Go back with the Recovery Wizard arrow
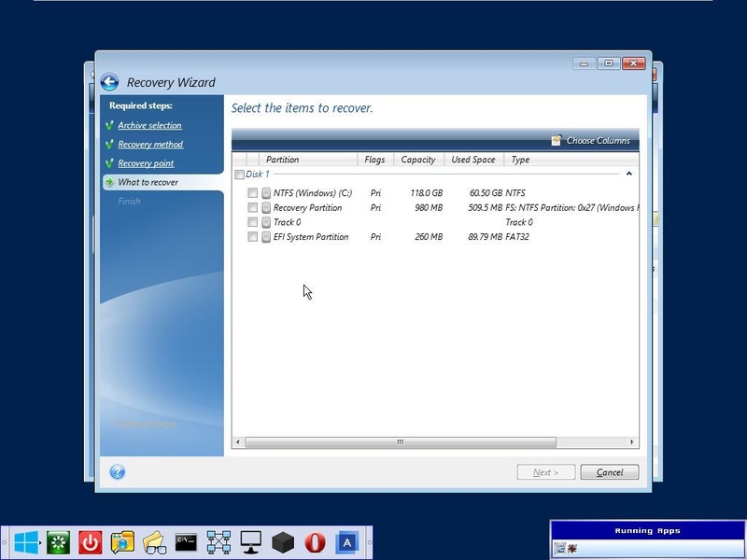This screenshot has width=747, height=560. [109, 82]
